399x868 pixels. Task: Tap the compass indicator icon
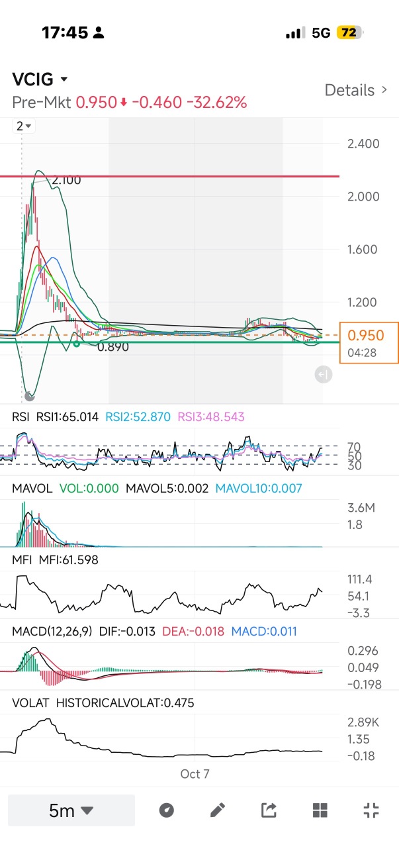167,810
